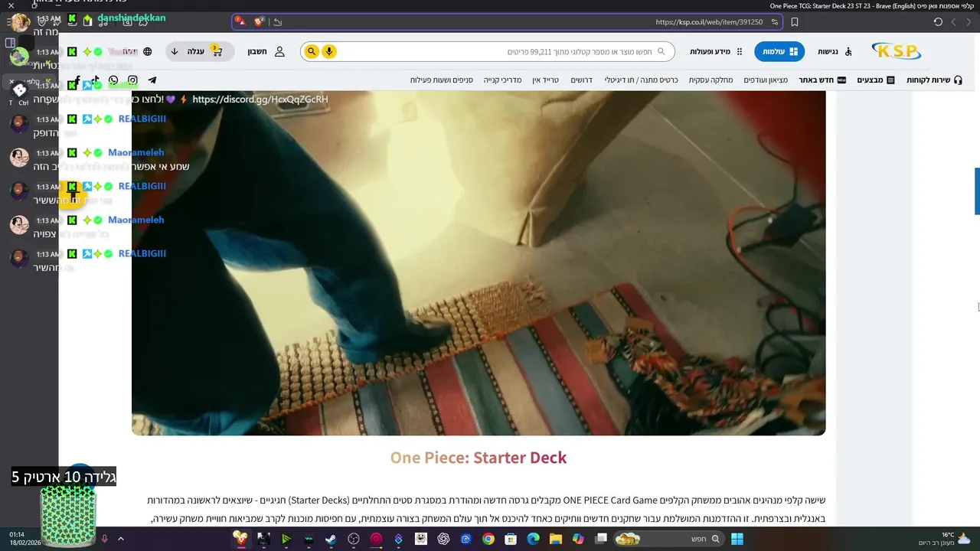
Task: Open the מידע ופעולות menu
Action: click(716, 51)
